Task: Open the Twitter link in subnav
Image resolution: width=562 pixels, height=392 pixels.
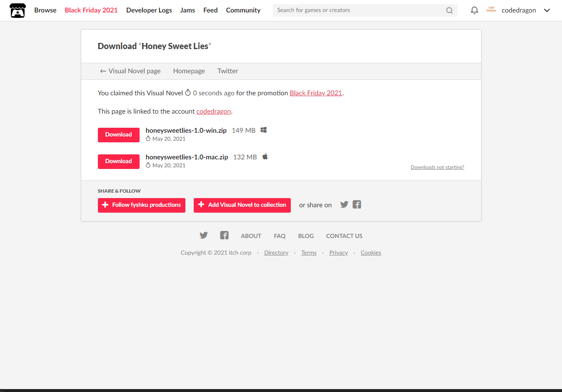Action: (227, 71)
